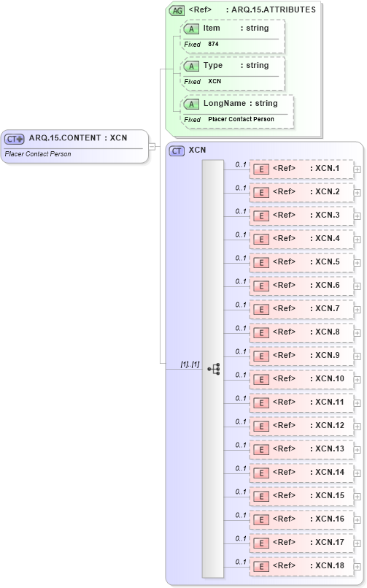
Task: Click the LongName : string label
Action: (241, 104)
